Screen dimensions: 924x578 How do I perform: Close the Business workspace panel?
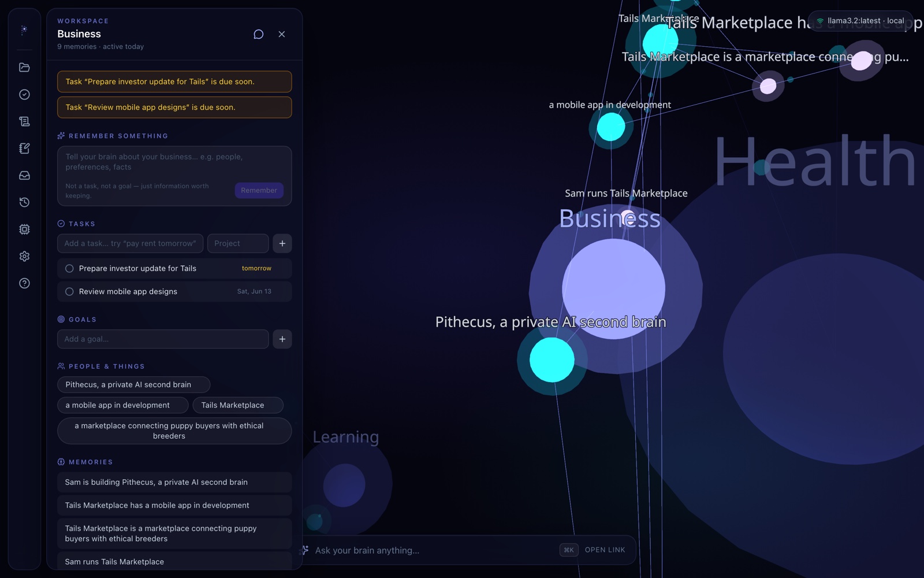tap(282, 34)
